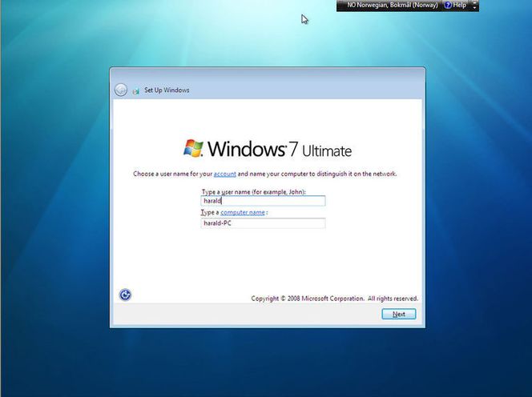Viewport: 532px width, 397px height.
Task: Click the Set Up Windows title icon
Action: coord(136,91)
